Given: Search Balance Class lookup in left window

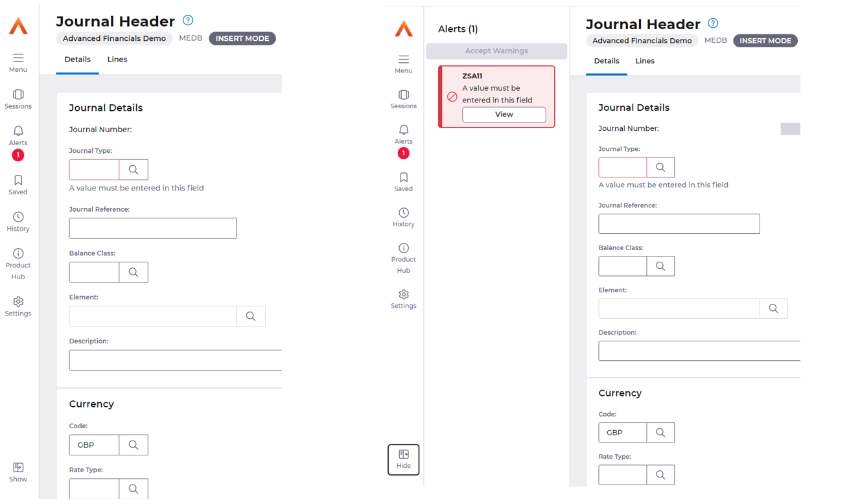Looking at the screenshot, I should 134,272.
